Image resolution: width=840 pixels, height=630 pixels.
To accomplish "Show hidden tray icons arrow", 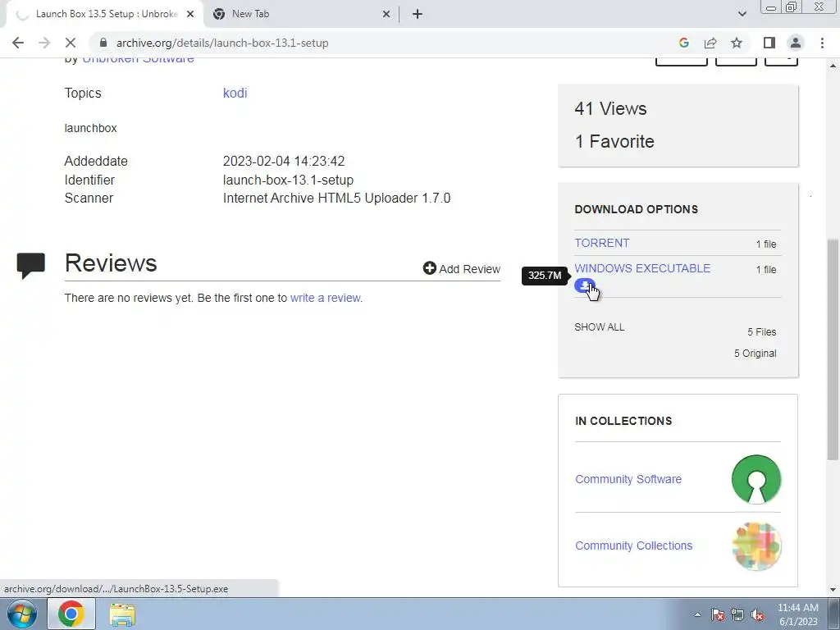I will pos(697,615).
